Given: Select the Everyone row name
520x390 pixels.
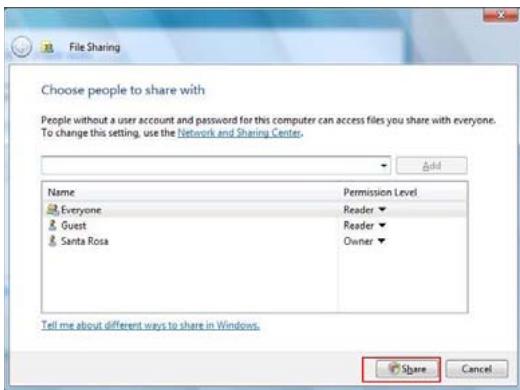Looking at the screenshot, I should point(81,210).
